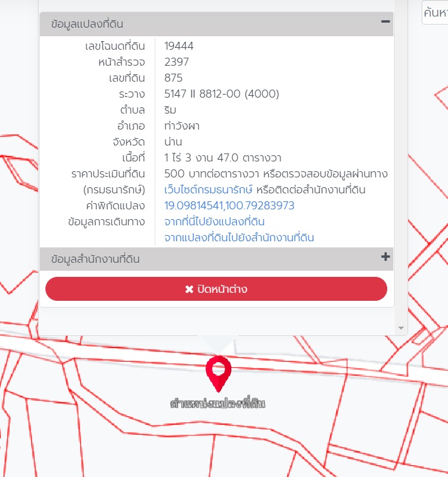Click the red location pin marker
The height and width of the screenshot is (477, 448).
(x=218, y=374)
